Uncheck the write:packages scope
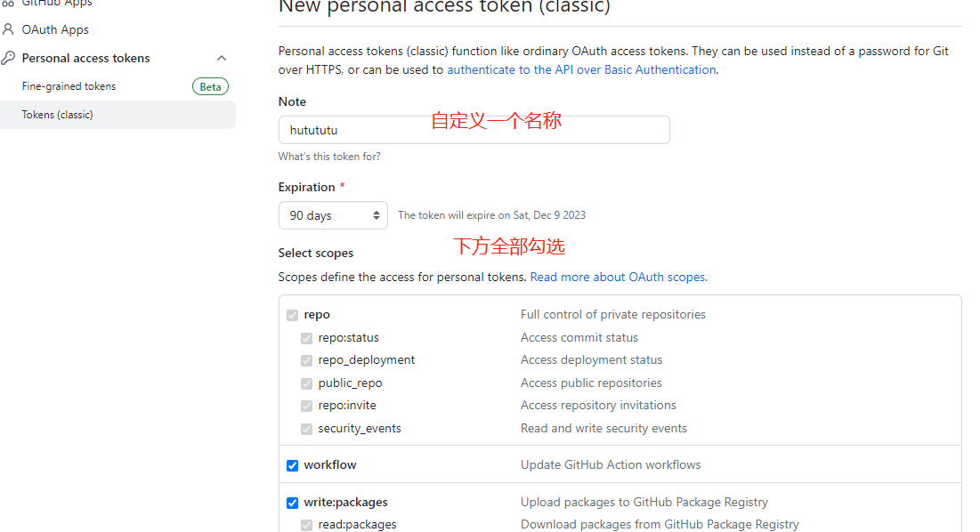980x532 pixels. pos(292,502)
